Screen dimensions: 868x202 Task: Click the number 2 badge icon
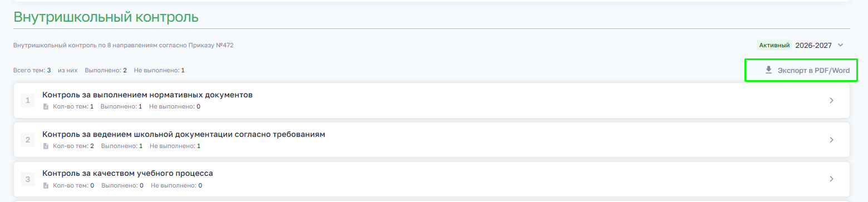pos(28,140)
